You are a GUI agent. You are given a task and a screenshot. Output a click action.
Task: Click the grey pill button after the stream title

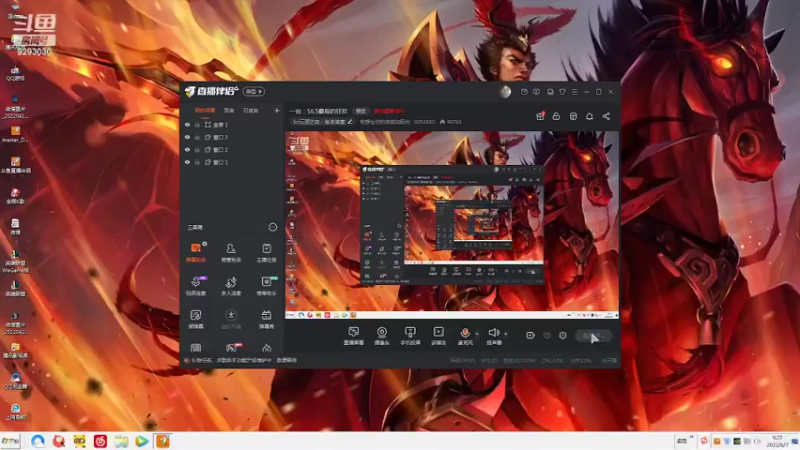click(361, 111)
